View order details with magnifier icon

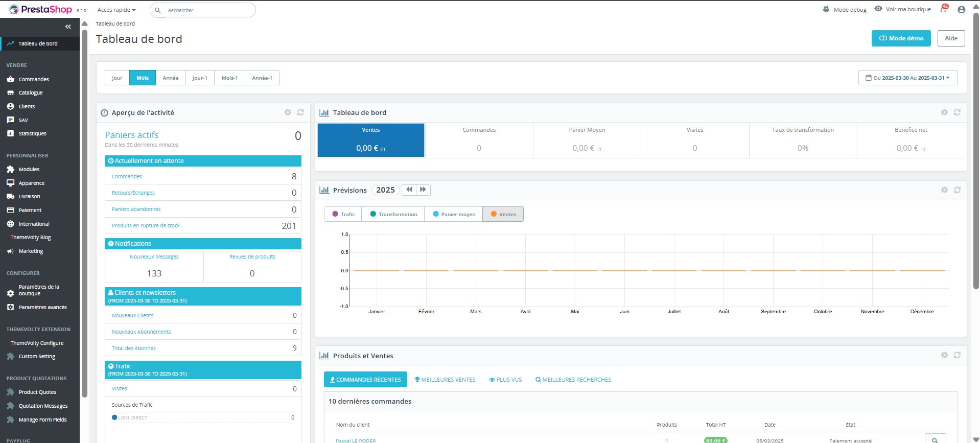(x=935, y=439)
